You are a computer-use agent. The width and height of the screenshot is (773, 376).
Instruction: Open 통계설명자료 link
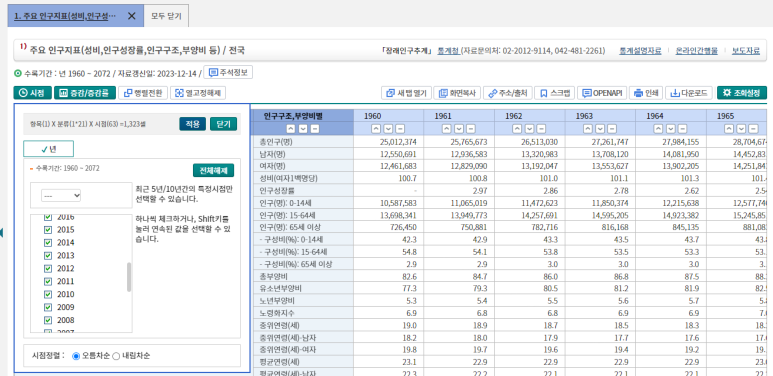(640, 51)
